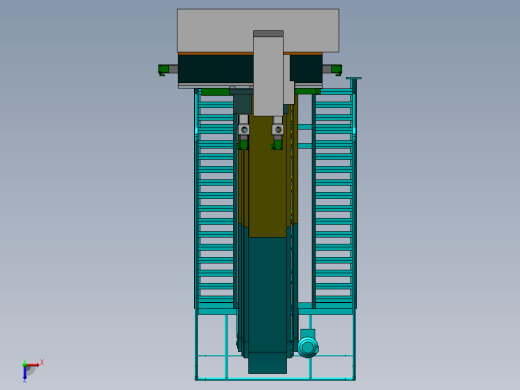Select the green origin point of triad
Image resolution: width=520 pixels, height=390 pixels.
coord(25,365)
